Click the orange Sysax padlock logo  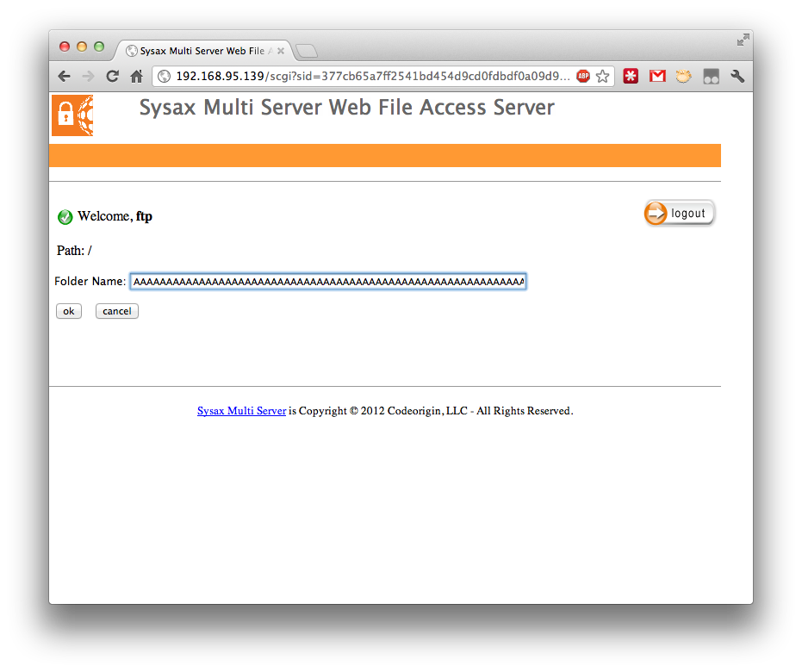pyautogui.click(x=72, y=115)
